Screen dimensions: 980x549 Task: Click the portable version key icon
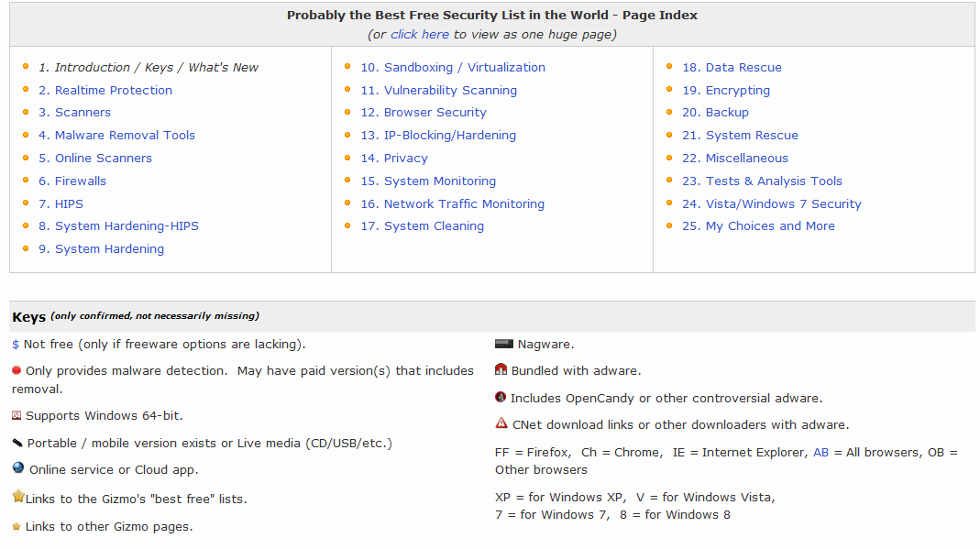point(17,444)
